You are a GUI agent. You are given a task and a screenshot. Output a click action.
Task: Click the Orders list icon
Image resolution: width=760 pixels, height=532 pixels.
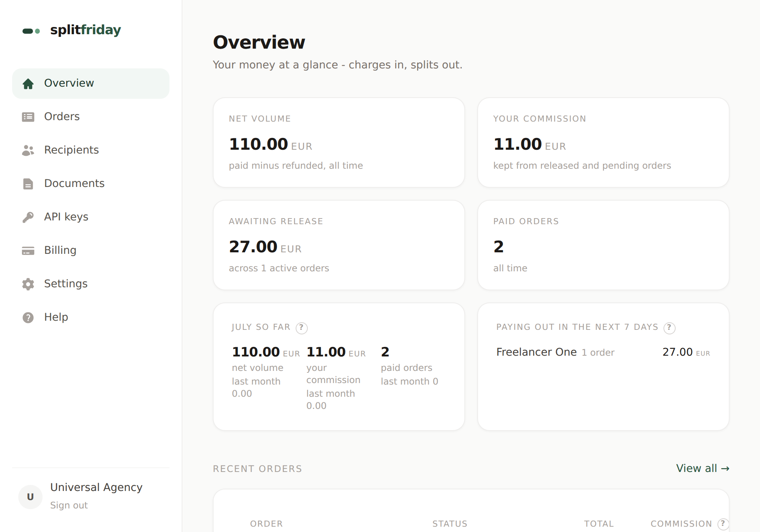(28, 117)
